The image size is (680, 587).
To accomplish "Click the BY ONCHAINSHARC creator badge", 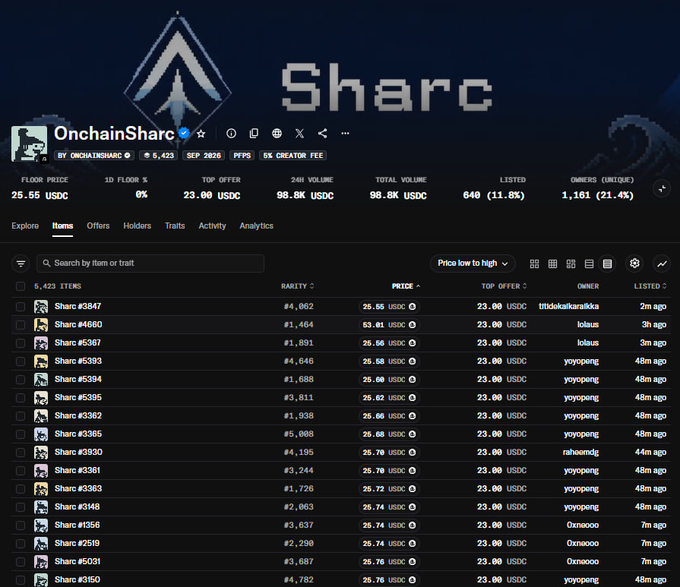I will tap(94, 155).
